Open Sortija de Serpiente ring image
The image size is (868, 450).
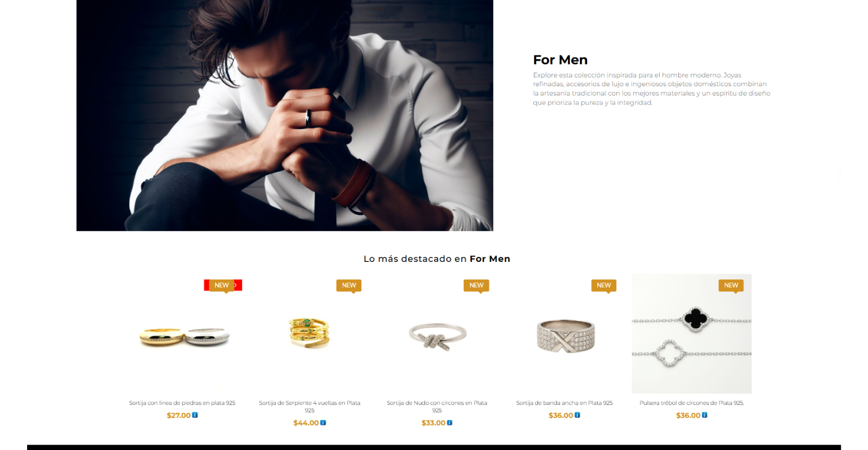pyautogui.click(x=309, y=334)
